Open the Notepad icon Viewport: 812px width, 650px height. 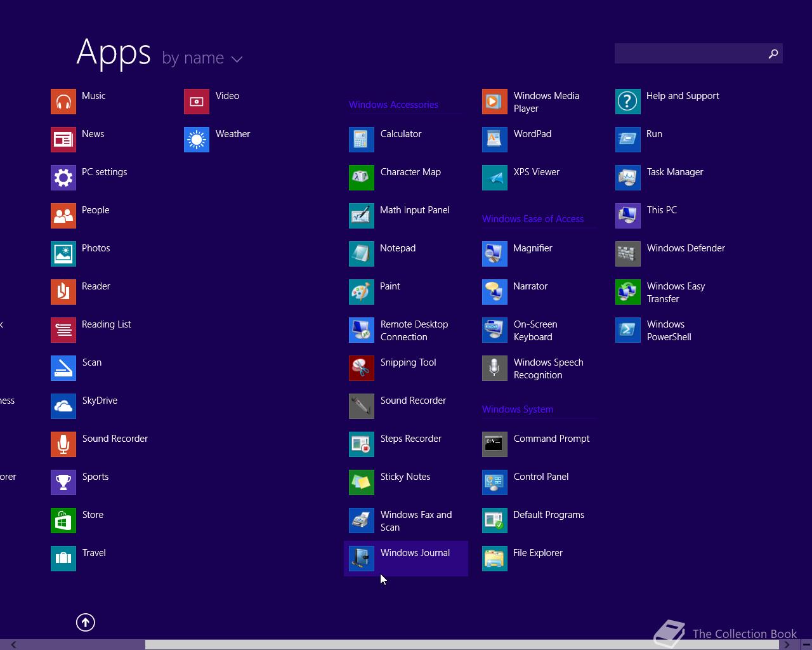tap(362, 254)
